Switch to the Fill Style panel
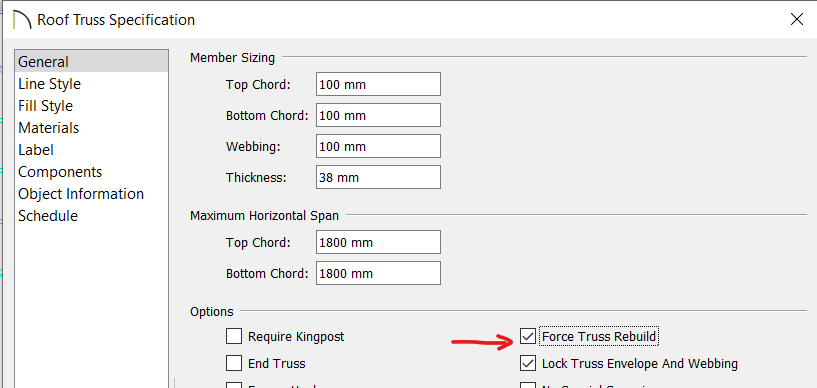 click(x=45, y=106)
